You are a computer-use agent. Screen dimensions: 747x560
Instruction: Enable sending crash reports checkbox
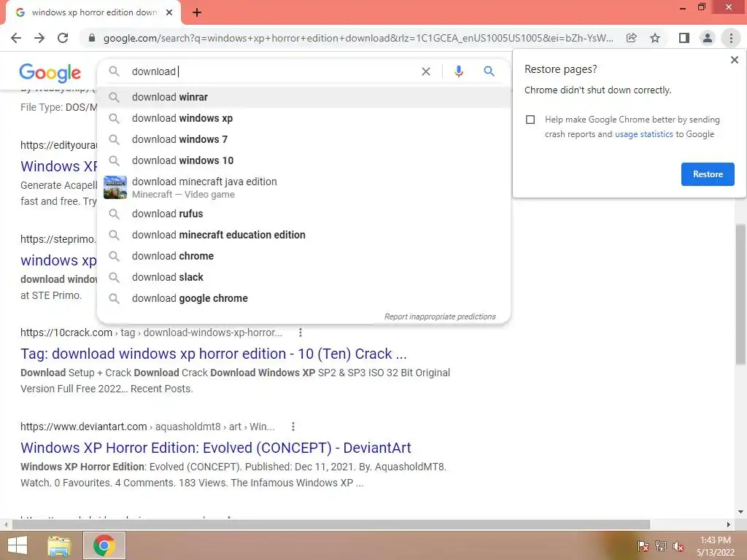pyautogui.click(x=530, y=120)
